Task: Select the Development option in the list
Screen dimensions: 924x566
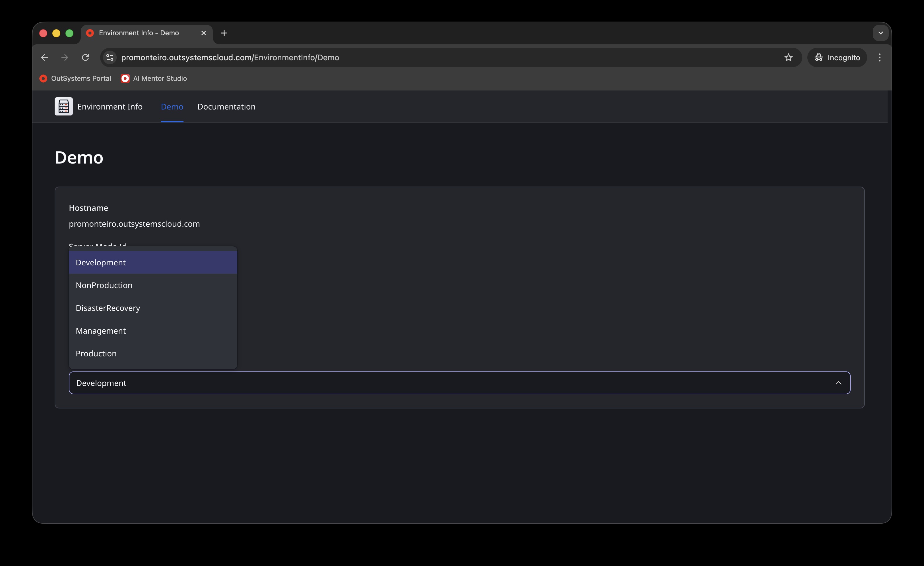Action: click(x=153, y=263)
